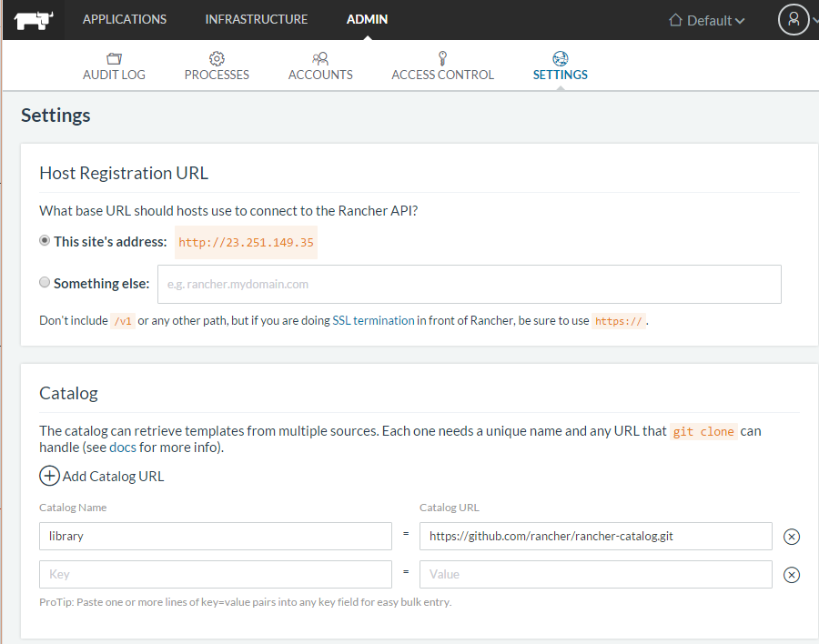Remove the empty catalog row

tap(792, 575)
